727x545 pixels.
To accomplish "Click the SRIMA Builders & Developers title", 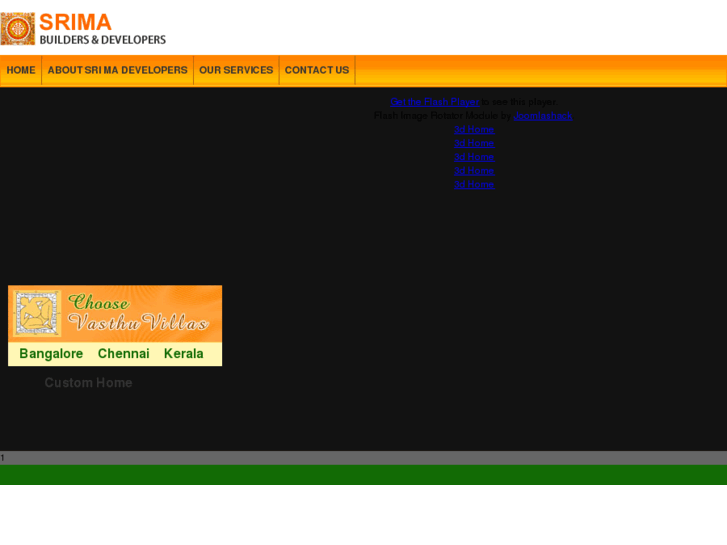I will coord(102,29).
